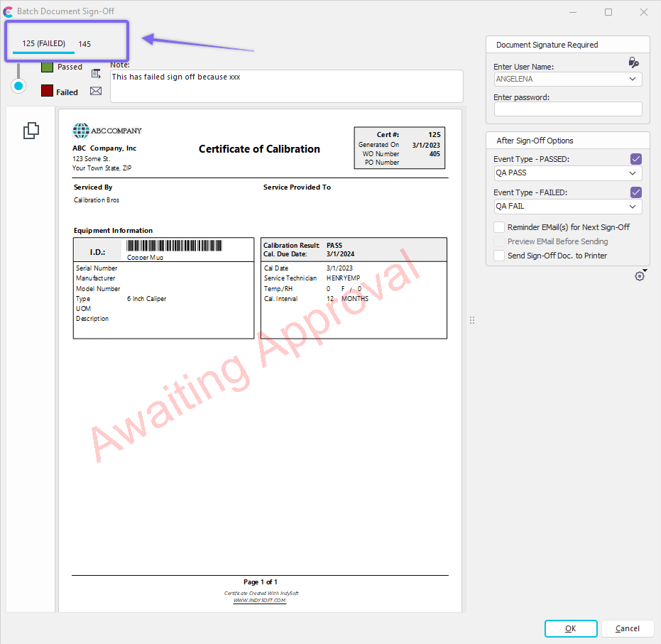
Task: Uncheck the Event Type - FAILED checkbox
Action: 636,192
